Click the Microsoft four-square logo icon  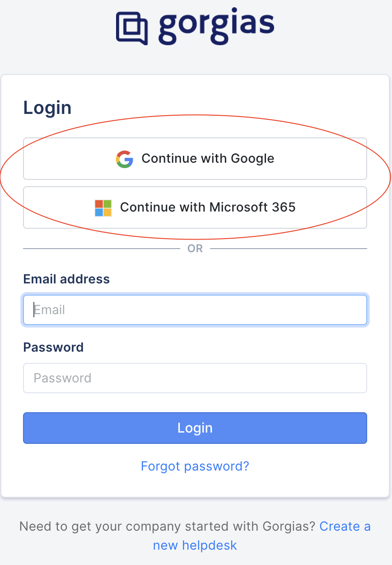pyautogui.click(x=103, y=208)
